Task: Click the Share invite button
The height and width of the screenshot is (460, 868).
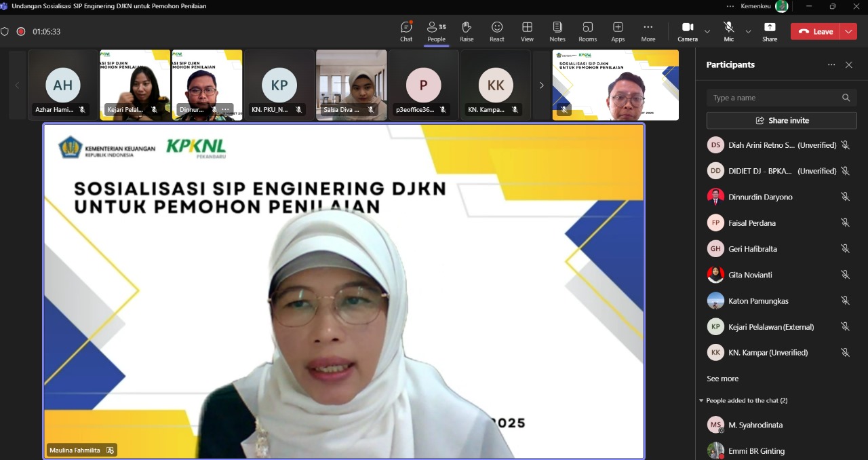Action: click(781, 120)
